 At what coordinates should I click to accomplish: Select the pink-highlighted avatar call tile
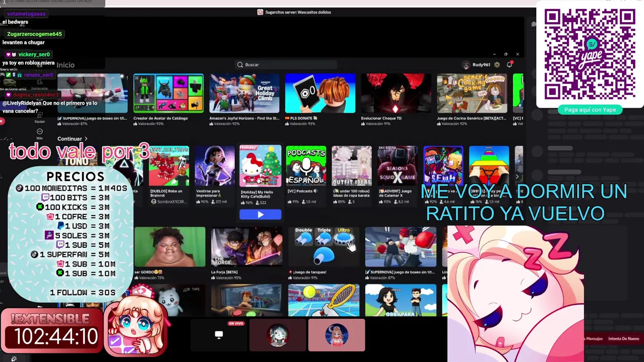[337, 335]
